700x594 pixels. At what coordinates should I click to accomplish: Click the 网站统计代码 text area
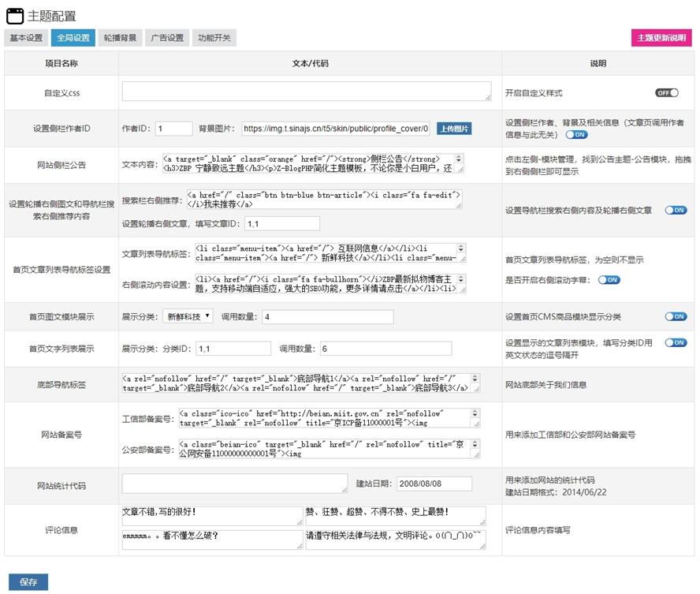[234, 484]
